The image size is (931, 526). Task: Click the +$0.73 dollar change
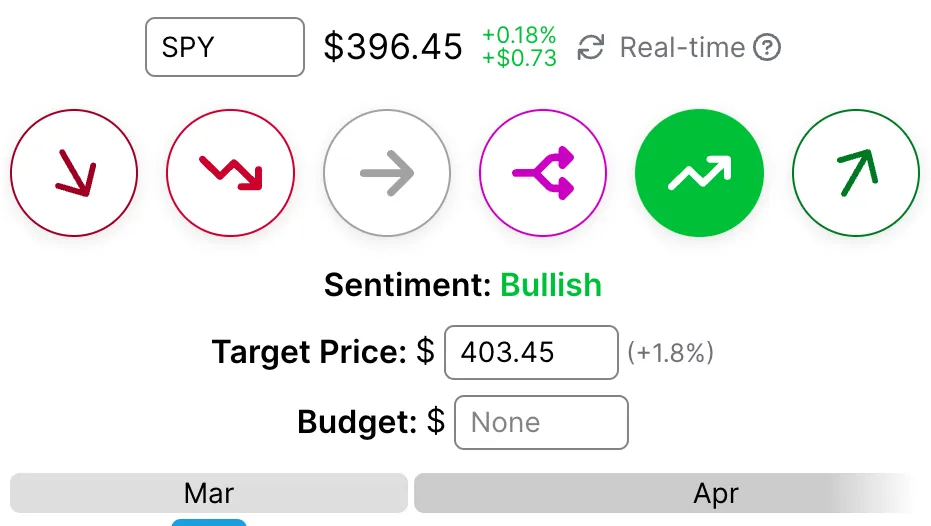click(x=519, y=58)
